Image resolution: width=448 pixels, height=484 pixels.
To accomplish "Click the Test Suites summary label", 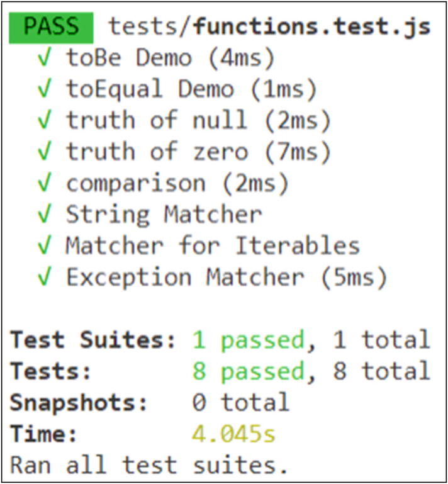I will (x=94, y=340).
